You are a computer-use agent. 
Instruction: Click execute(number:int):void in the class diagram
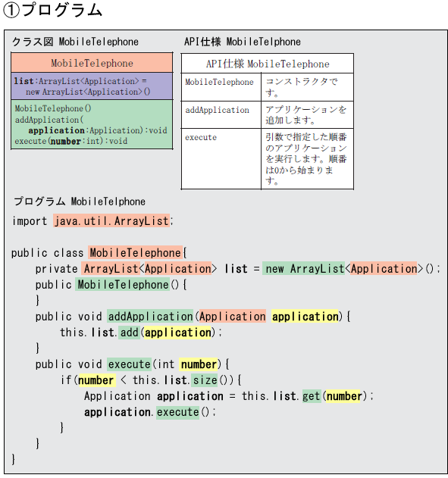71,141
